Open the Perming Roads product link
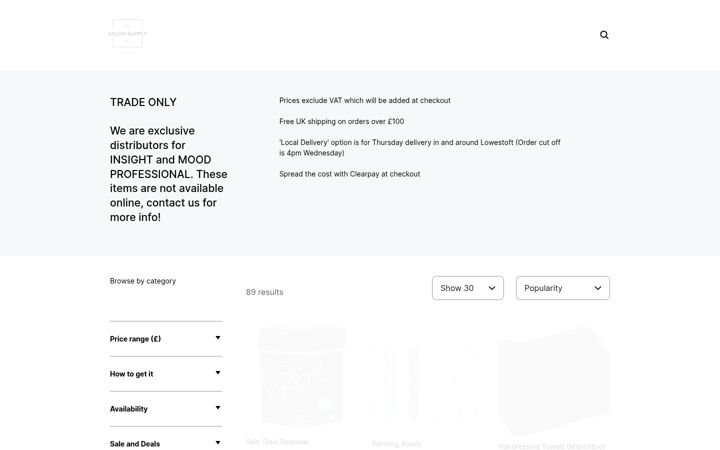The height and width of the screenshot is (450, 720). (397, 444)
